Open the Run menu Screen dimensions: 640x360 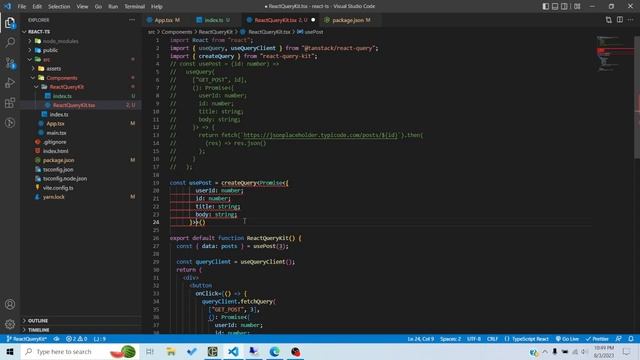[x=113, y=7]
